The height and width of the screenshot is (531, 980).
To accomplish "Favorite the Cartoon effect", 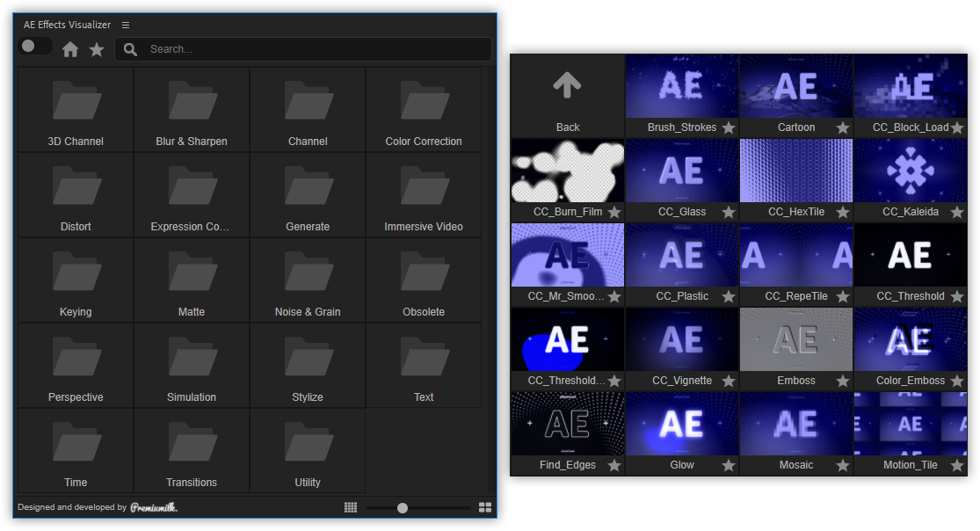I will coord(843,127).
